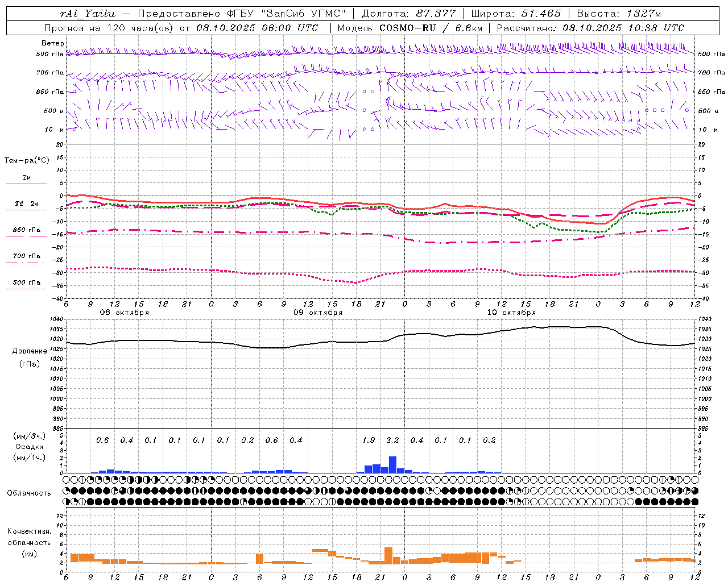Screen dimensions: 728x582
Task: Click the station name rAl_Yailu in header
Action: pyautogui.click(x=87, y=14)
